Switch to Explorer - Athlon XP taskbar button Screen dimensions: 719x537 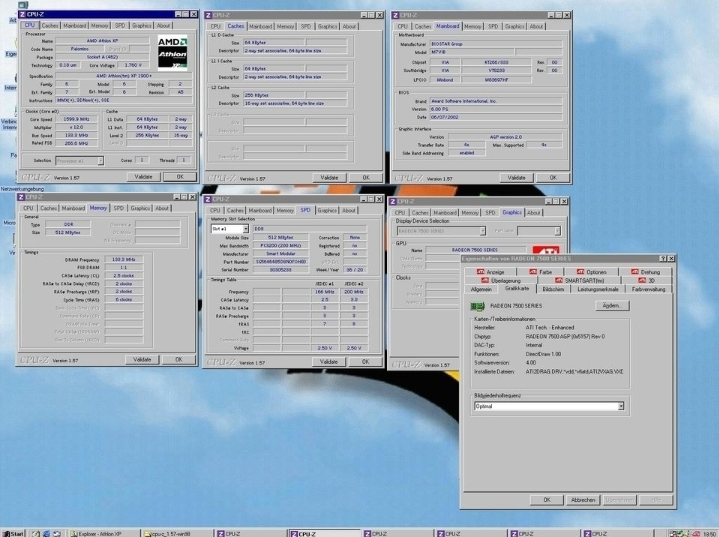click(x=104, y=533)
